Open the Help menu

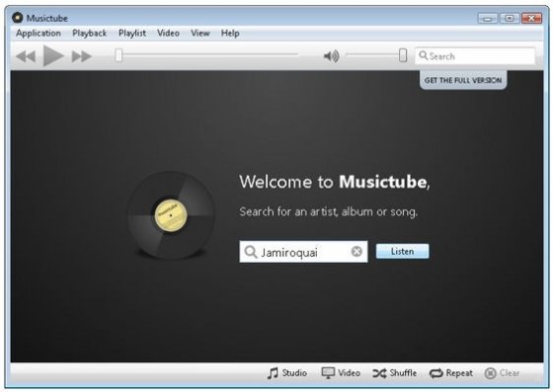[x=230, y=34]
